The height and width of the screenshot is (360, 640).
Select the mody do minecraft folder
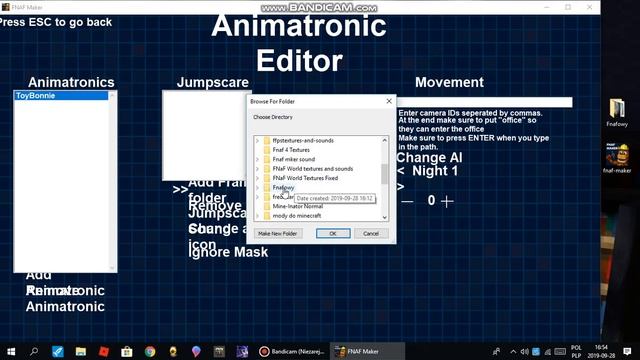tap(297, 216)
